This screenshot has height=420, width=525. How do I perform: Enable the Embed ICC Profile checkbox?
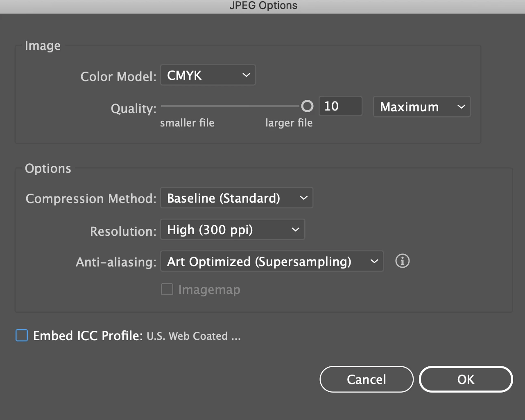pyautogui.click(x=22, y=336)
